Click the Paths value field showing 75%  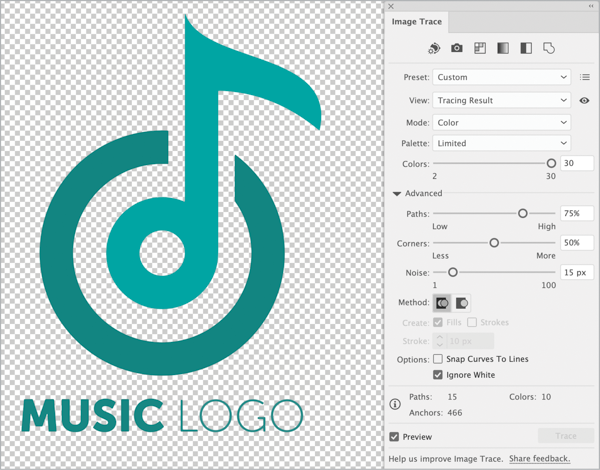tap(577, 213)
